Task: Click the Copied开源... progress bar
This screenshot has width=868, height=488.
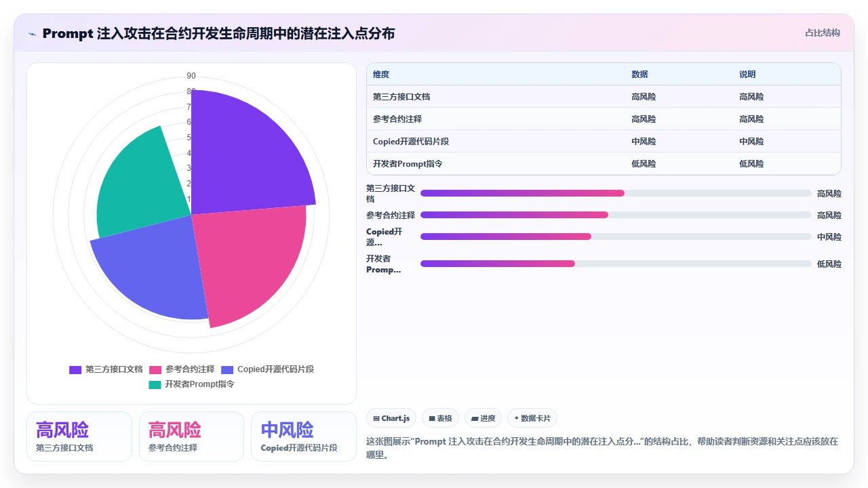Action: [x=616, y=237]
